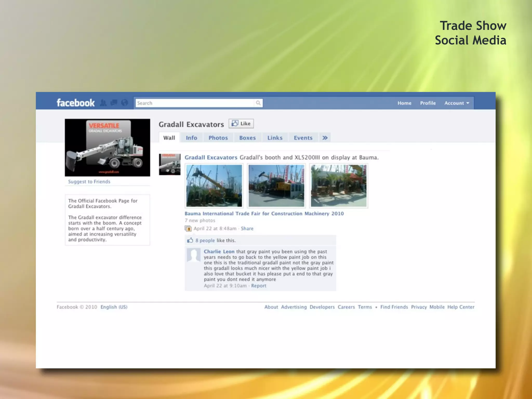Expand more tabs with double chevron
The image size is (532, 399).
[325, 138]
